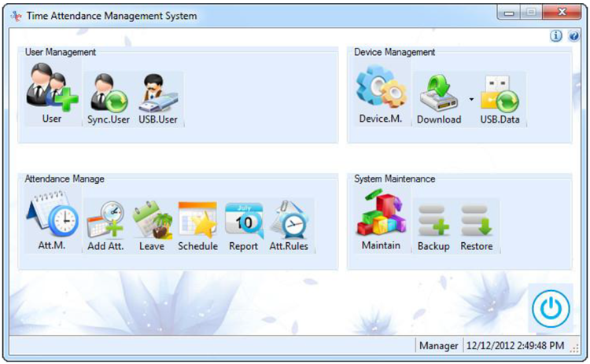
Task: Click the application logo in title bar
Action: [17, 16]
